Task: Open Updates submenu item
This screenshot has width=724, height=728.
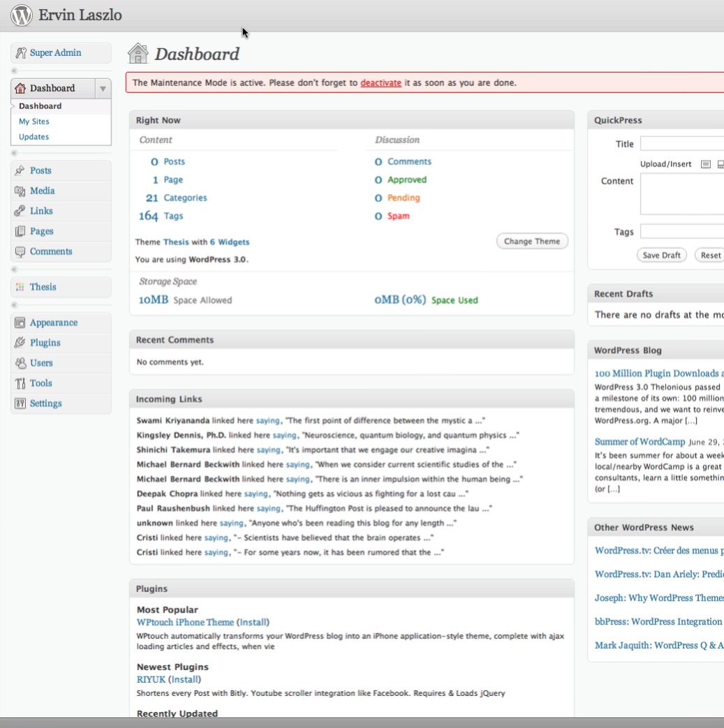Action: click(x=34, y=137)
